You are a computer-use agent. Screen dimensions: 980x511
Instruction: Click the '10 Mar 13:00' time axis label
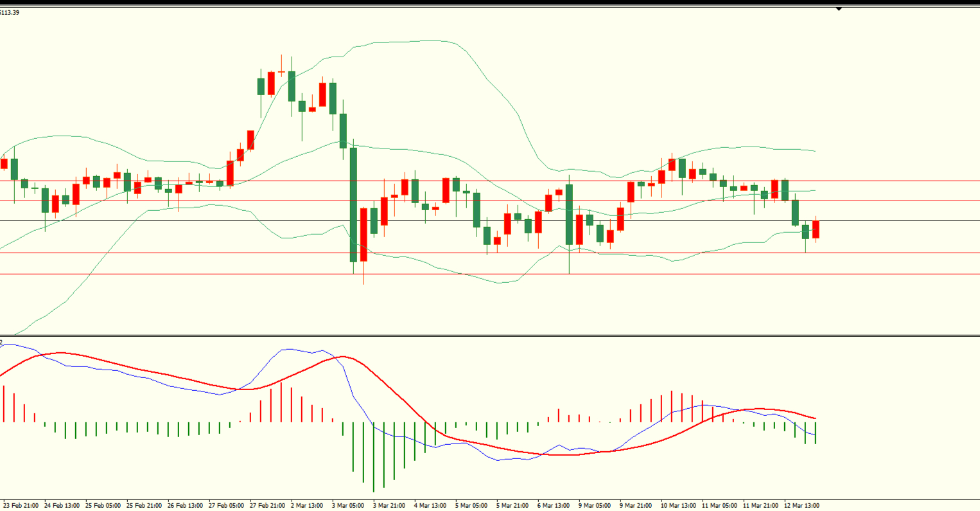click(678, 506)
